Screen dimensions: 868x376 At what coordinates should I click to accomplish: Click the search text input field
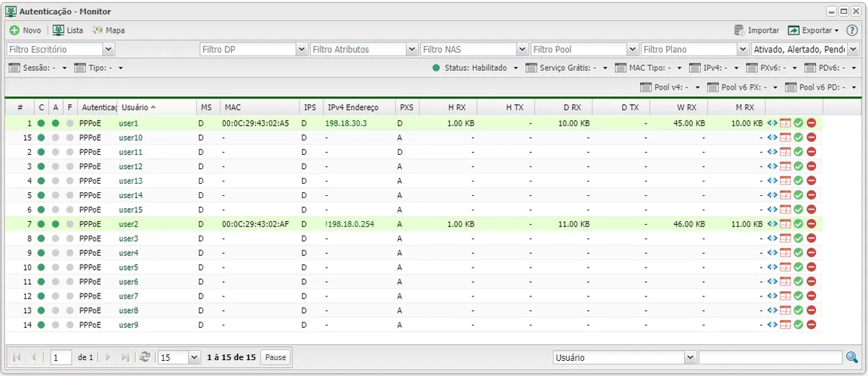(x=770, y=357)
